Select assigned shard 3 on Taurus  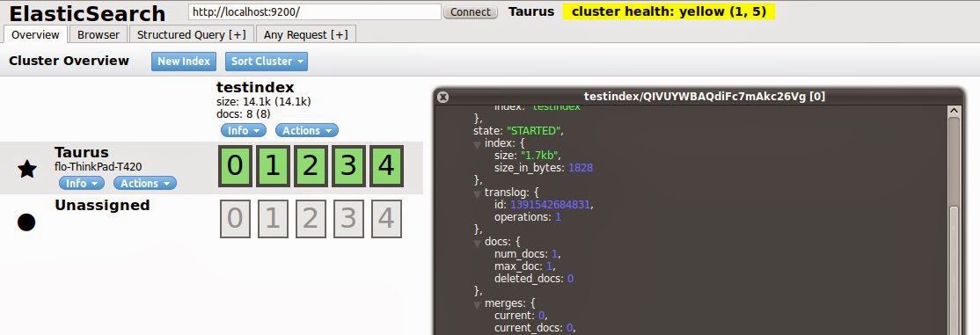click(348, 166)
